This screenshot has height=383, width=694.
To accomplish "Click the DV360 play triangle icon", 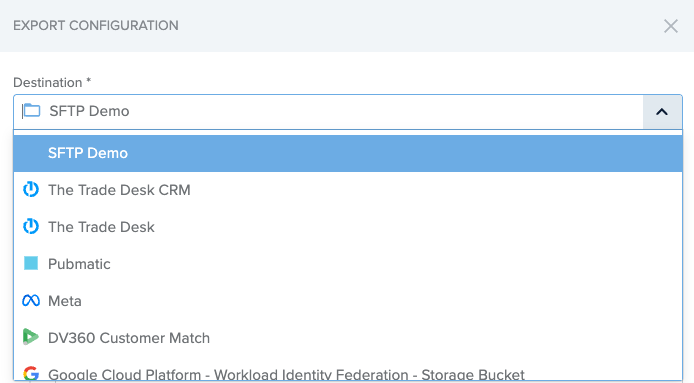I will click(31, 337).
